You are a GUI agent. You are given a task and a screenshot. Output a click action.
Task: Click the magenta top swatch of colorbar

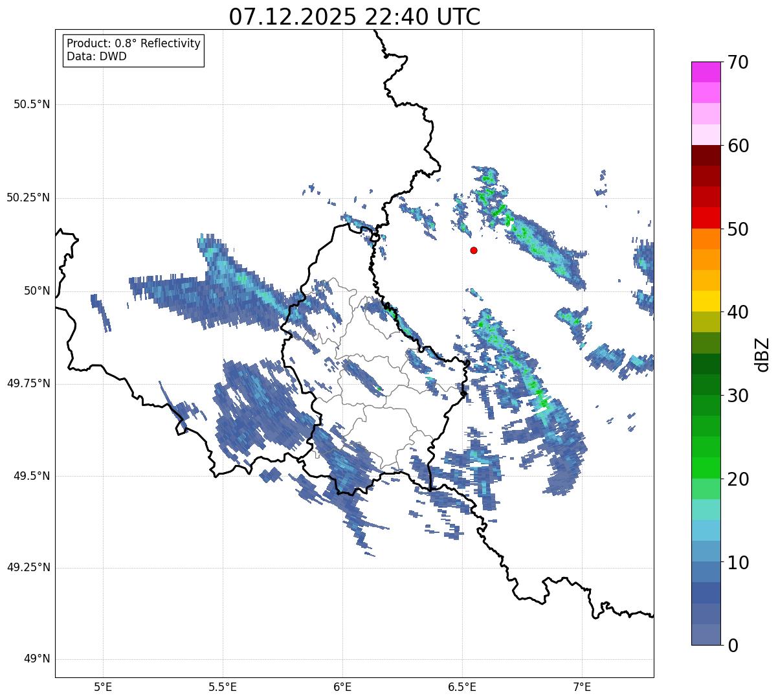706,72
